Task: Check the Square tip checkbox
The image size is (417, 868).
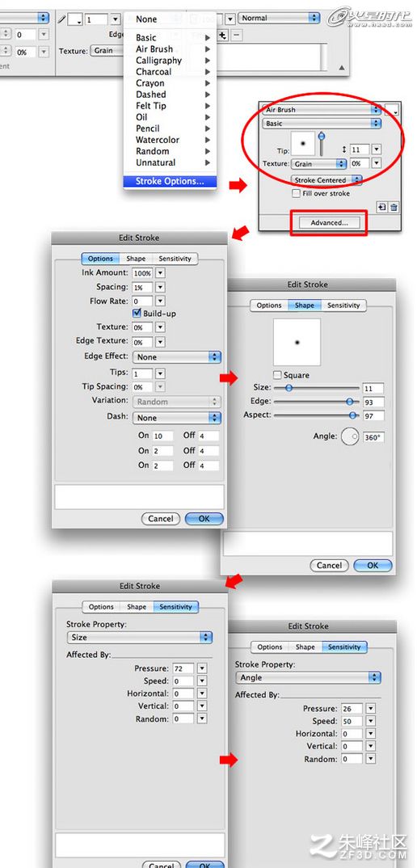Action: [x=277, y=375]
